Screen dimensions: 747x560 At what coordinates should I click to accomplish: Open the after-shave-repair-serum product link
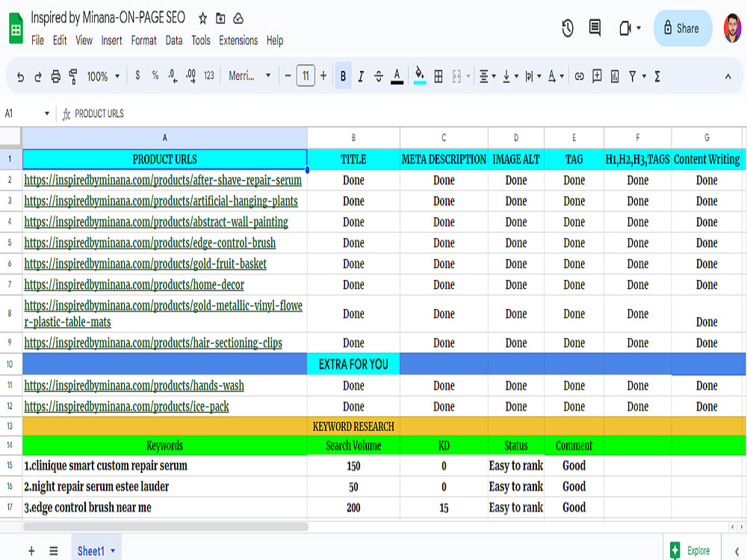pyautogui.click(x=163, y=180)
